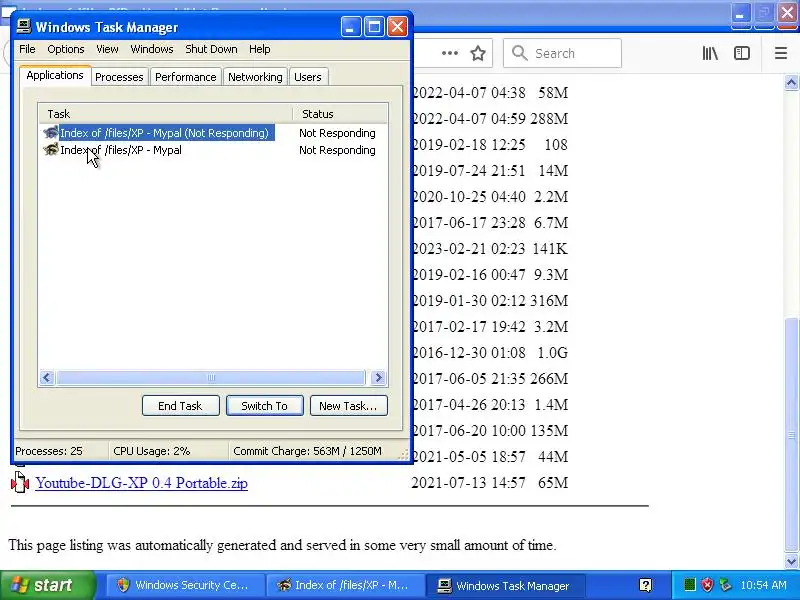Open the Youtube-DLG-XP 0.4 Portable.zip link
Screen dimensions: 800x600
pyautogui.click(x=141, y=483)
